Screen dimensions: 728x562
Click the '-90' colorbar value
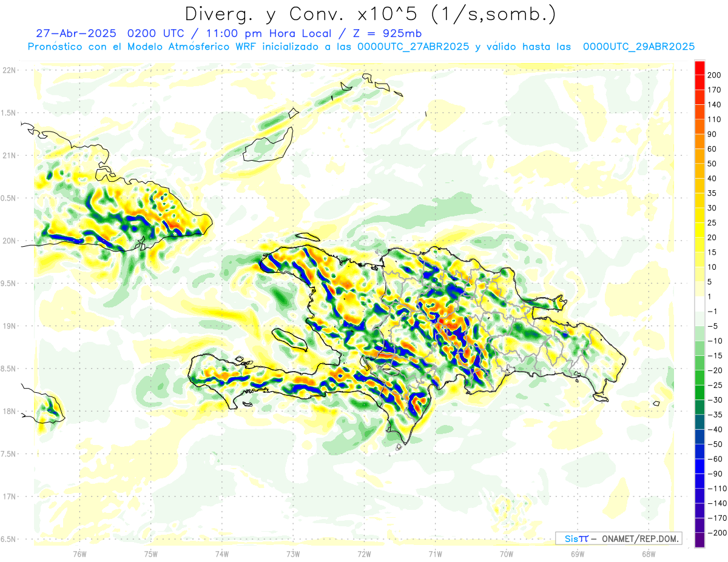coord(715,474)
